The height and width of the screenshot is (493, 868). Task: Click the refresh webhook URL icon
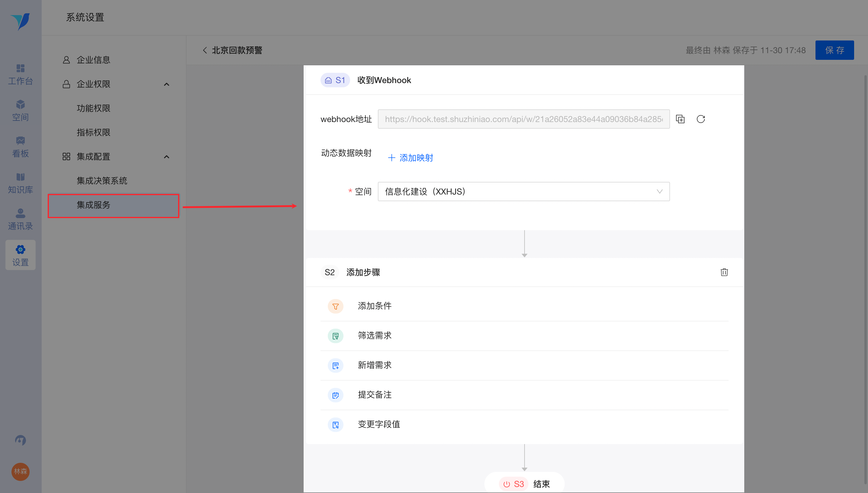(700, 119)
